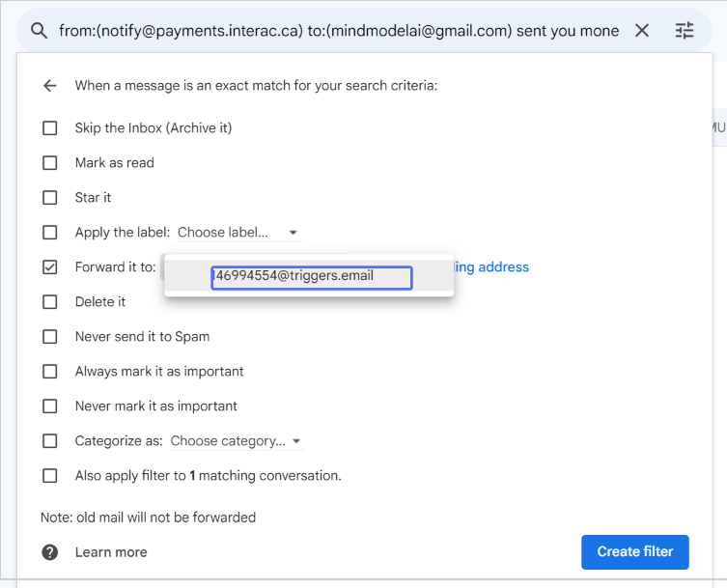Click the forwarding address link
The height and width of the screenshot is (588, 727).
click(491, 267)
